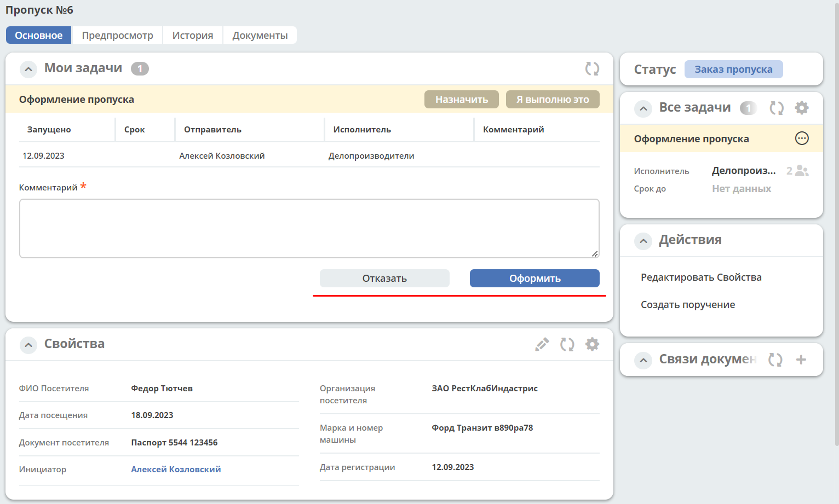This screenshot has width=839, height=504.
Task: Click the Я выполню это button
Action: tap(553, 100)
